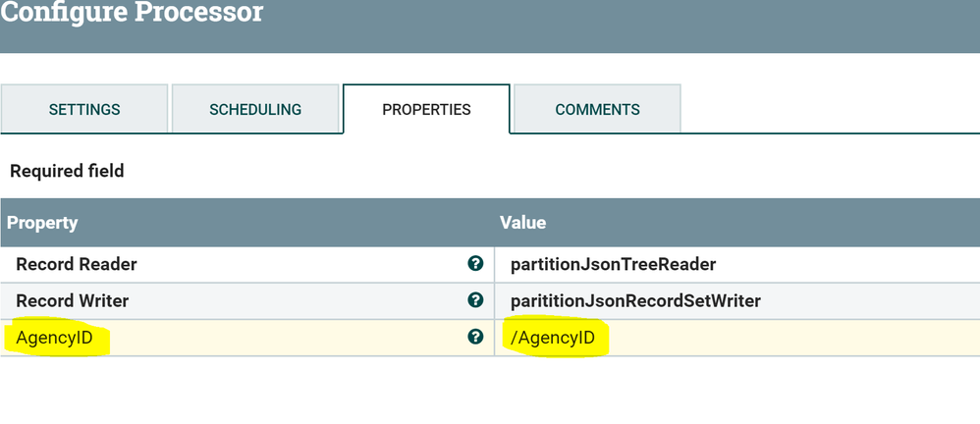
Task: Select the Record Reader property name
Action: pyautogui.click(x=77, y=264)
